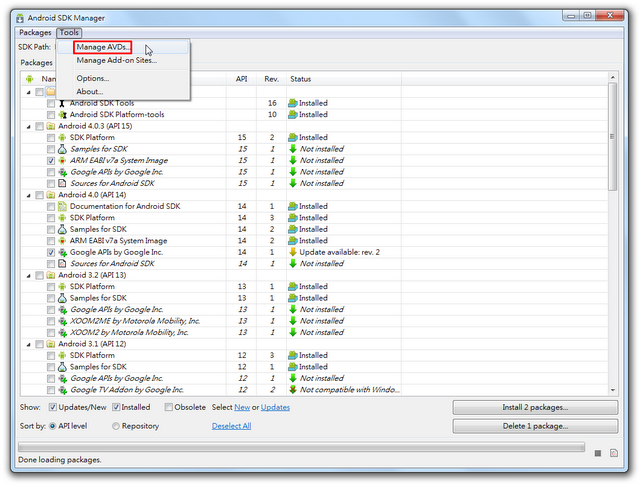
Task: Click the Google APIs add-on icon, API 14
Action: 62,252
